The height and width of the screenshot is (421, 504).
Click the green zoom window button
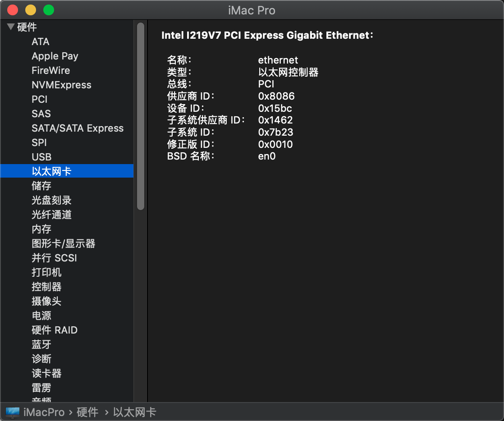pyautogui.click(x=49, y=10)
